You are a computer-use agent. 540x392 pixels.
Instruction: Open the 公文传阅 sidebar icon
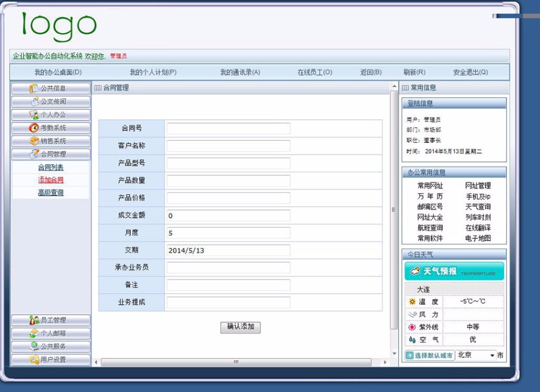point(34,101)
